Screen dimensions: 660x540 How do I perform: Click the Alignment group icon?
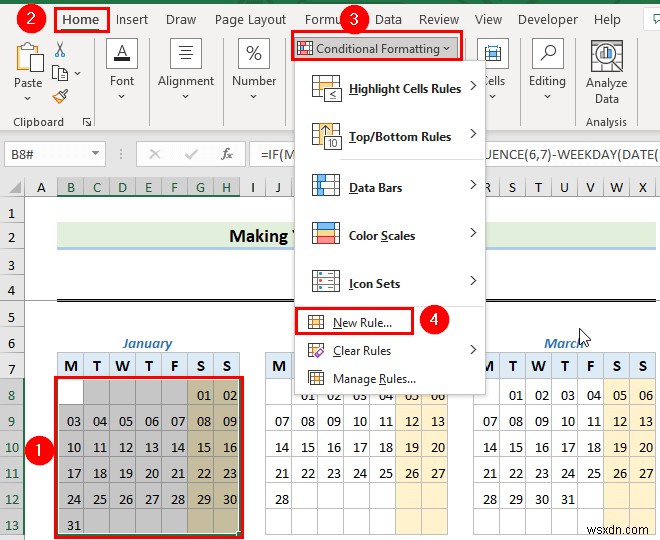point(186,53)
